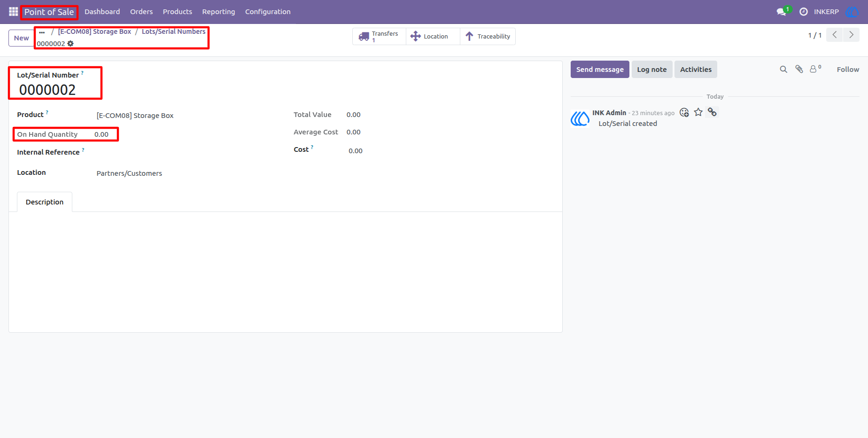The width and height of the screenshot is (868, 438).
Task: Open Configuration menu
Action: tap(268, 12)
